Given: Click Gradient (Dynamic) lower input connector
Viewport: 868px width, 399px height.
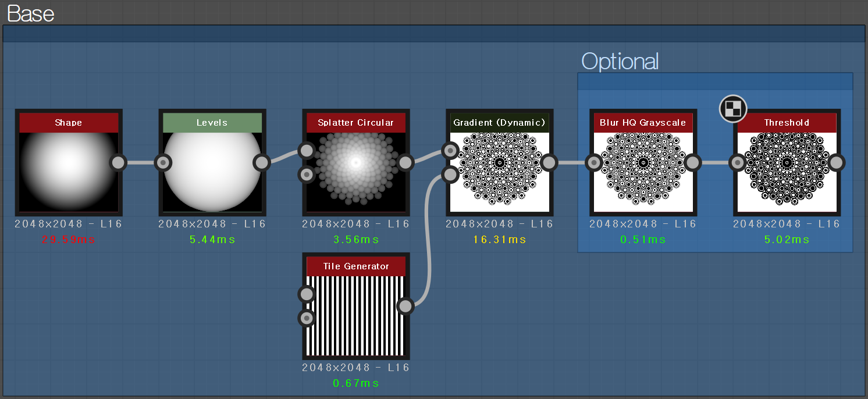Looking at the screenshot, I should click(451, 174).
